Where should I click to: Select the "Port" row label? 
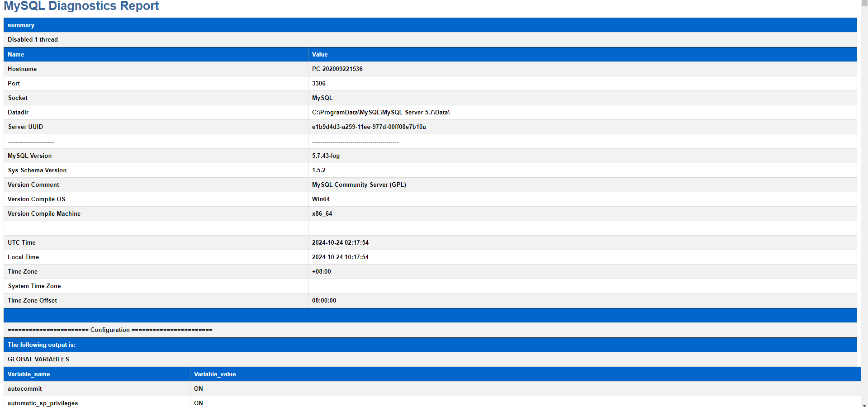click(x=14, y=84)
